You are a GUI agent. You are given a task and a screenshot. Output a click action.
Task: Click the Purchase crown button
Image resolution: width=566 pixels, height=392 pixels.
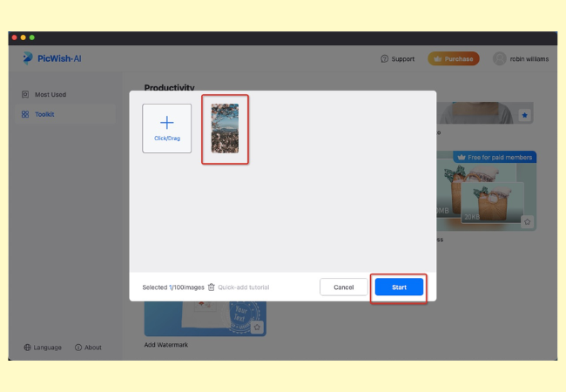[453, 59]
